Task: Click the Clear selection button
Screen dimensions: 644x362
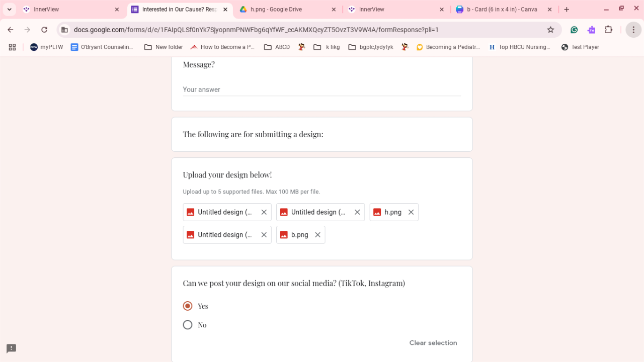Action: point(433,343)
